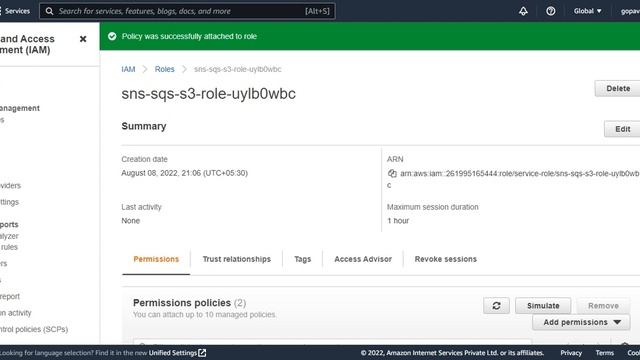Open the Revoke sessions tab
The image size is (640, 360).
point(446,259)
